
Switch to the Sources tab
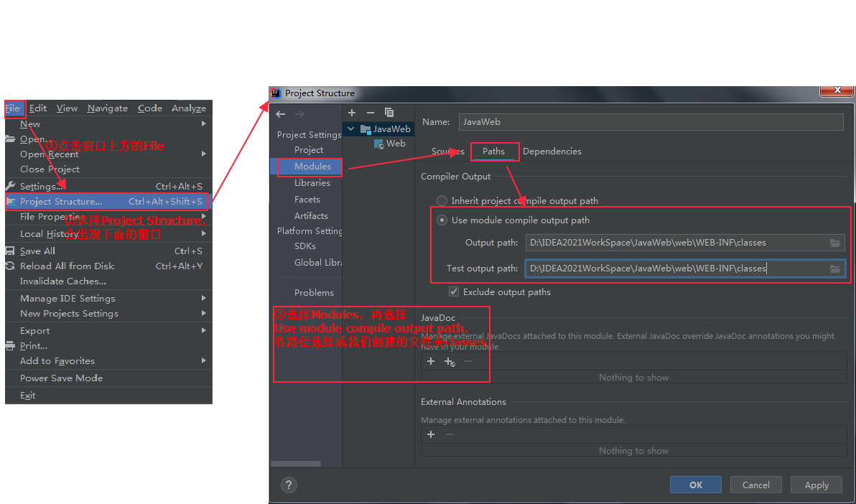447,151
